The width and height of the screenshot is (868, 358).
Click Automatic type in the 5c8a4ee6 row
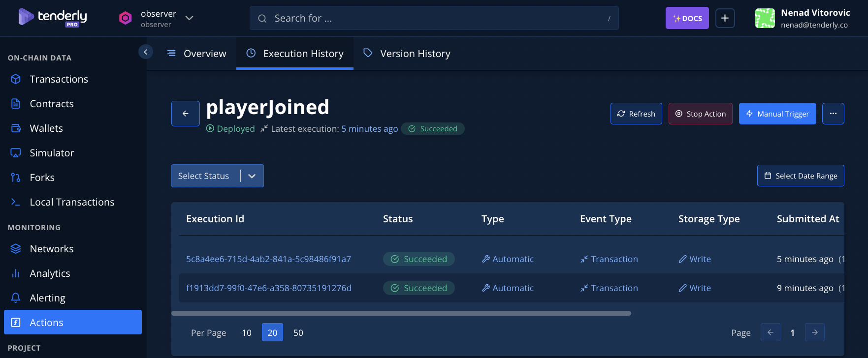click(x=508, y=259)
